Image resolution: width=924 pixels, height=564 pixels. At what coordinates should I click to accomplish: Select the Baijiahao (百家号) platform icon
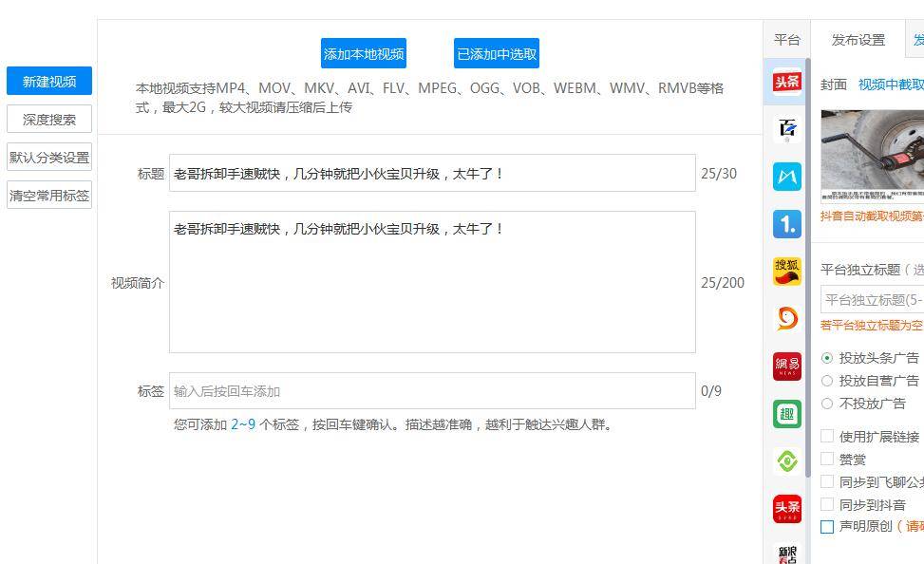(786, 129)
